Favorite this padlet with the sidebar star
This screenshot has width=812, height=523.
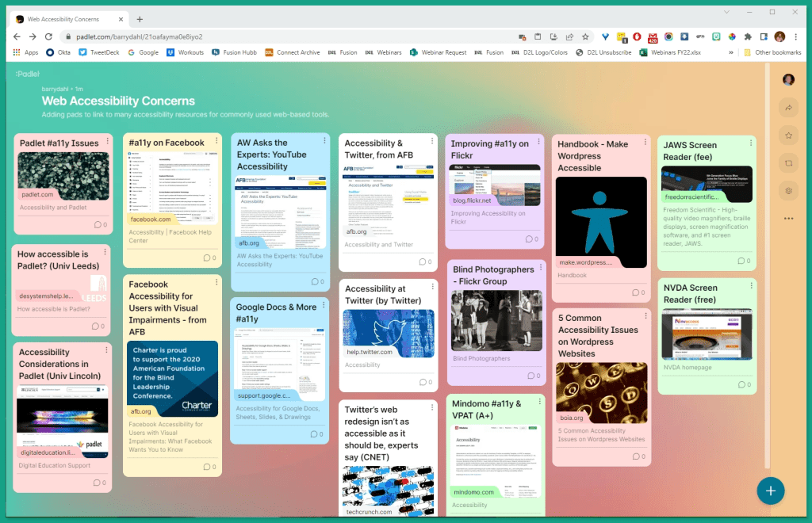tap(788, 135)
